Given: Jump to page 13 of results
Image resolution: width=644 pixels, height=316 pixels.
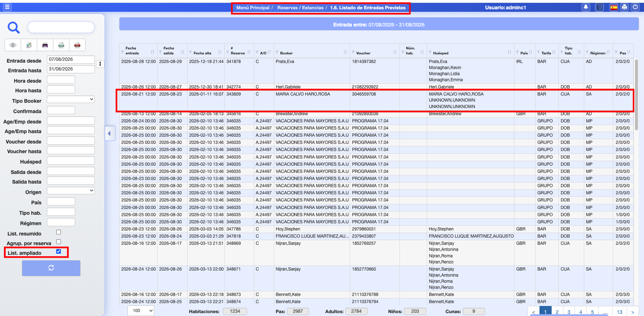Looking at the screenshot, I should point(620,312).
